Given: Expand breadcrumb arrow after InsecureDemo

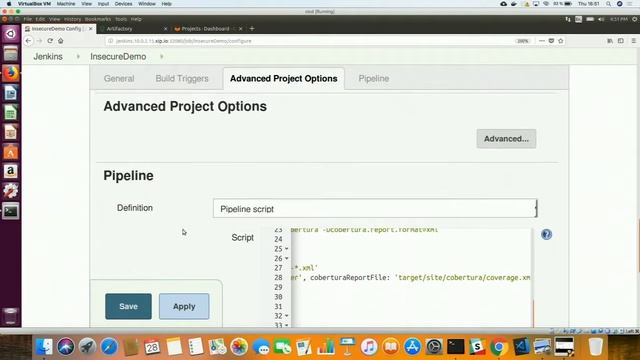Looking at the screenshot, I should pyautogui.click(x=162, y=57).
